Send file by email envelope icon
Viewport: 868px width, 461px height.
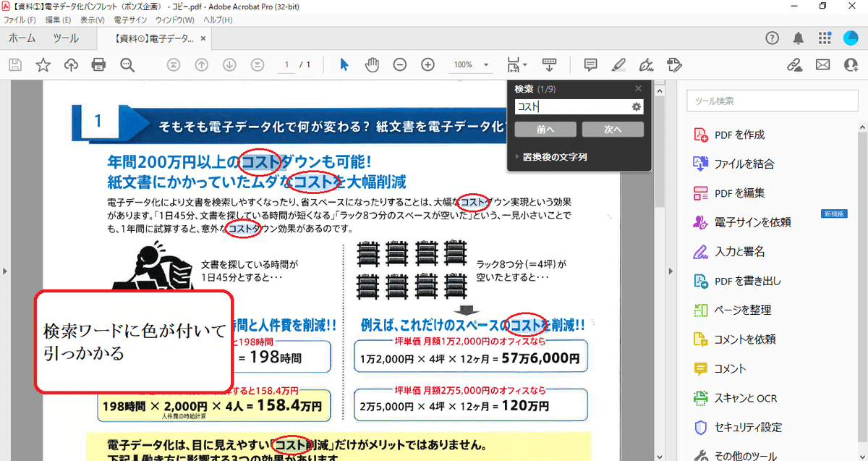[x=822, y=65]
